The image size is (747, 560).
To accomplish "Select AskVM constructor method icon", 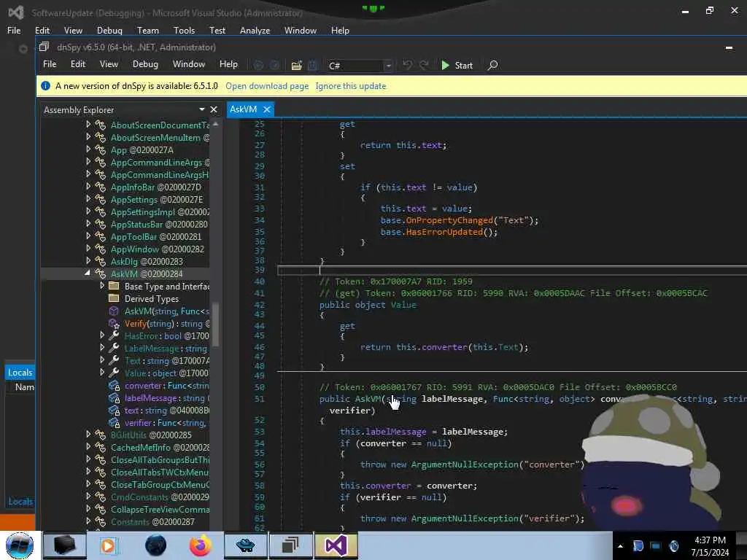I will click(x=114, y=311).
